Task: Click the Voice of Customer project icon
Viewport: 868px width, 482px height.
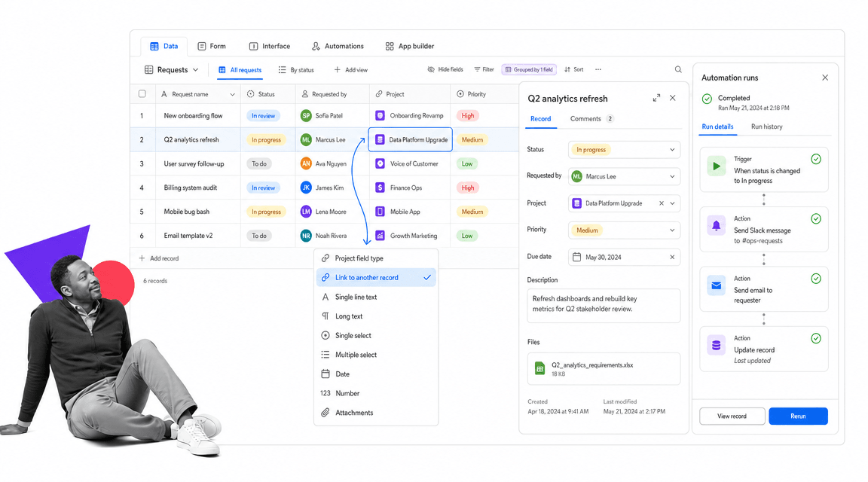Action: (x=381, y=163)
